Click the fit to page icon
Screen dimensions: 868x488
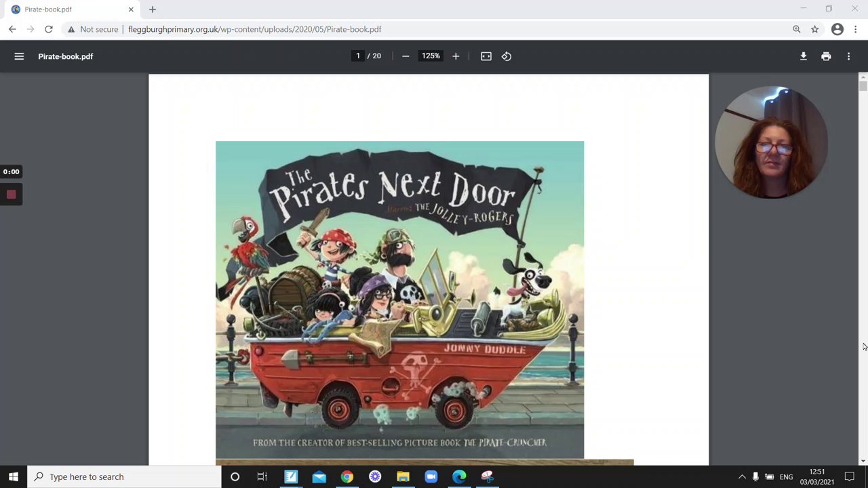point(486,56)
